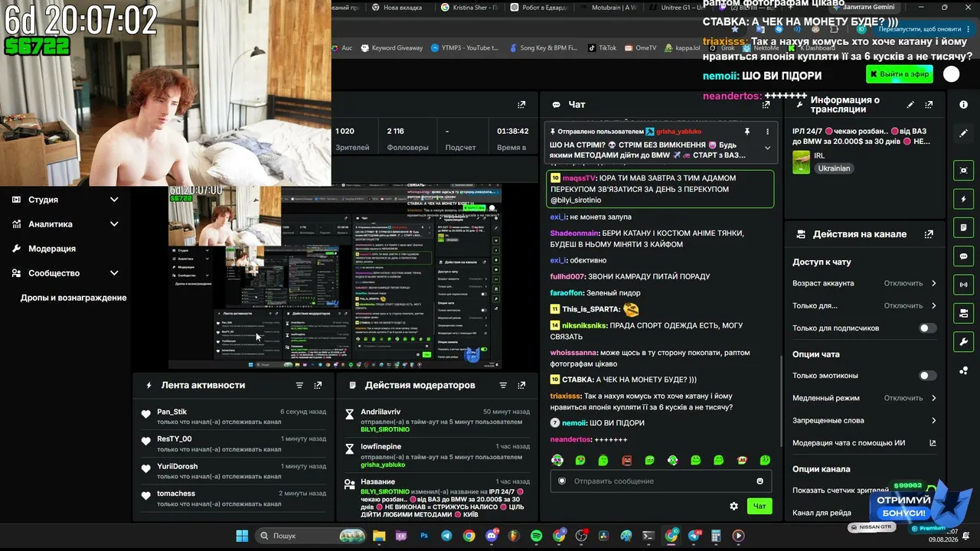Image resolution: width=980 pixels, height=551 pixels.
Task: Open Возраст аккаунта setting
Action: 864,283
